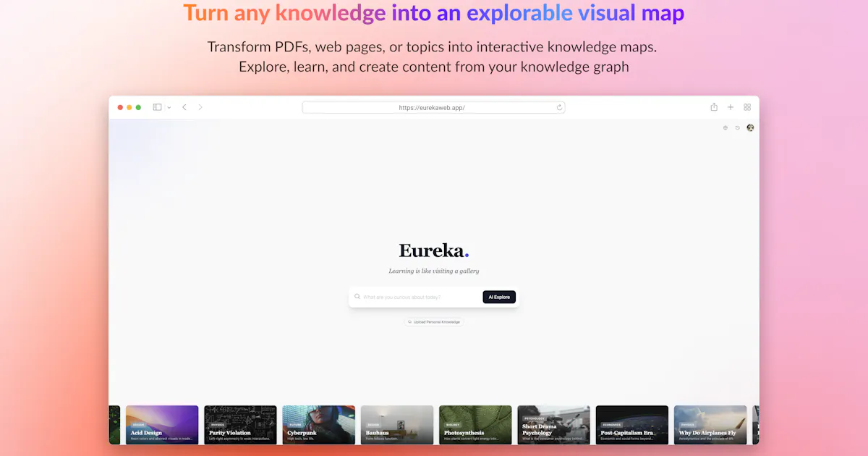Viewport: 868px width, 456px height.
Task: Open the Photosynthesis card
Action: [x=475, y=425]
